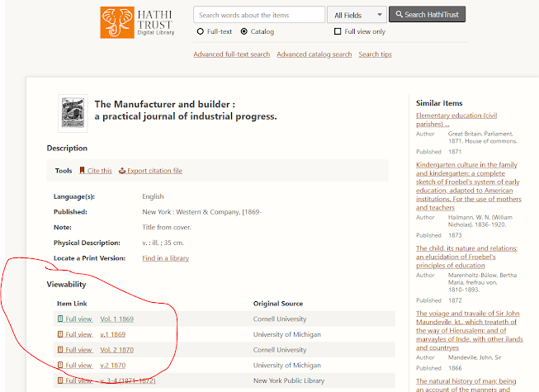Open similar item The voiage and travaile of Sir John Maundevile

point(469,330)
